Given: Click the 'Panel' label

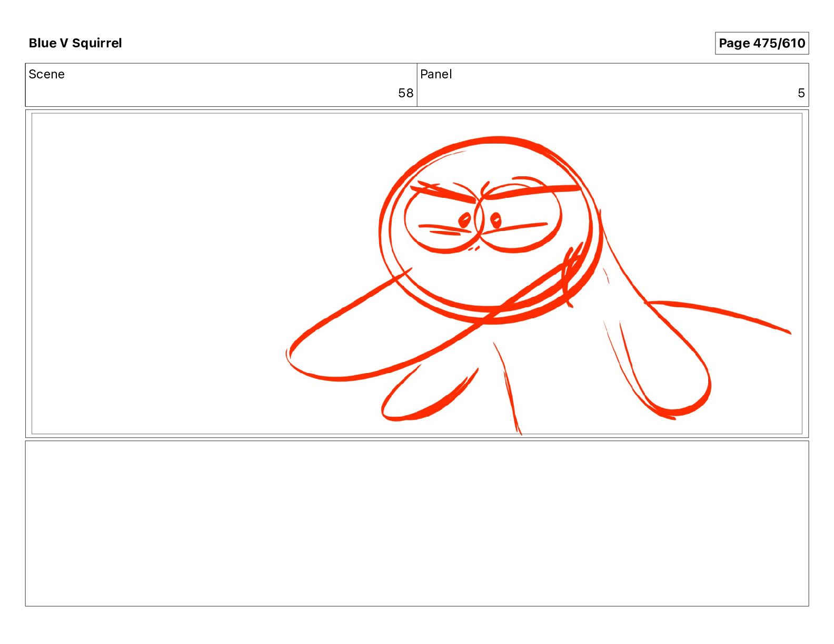Looking at the screenshot, I should 436,74.
